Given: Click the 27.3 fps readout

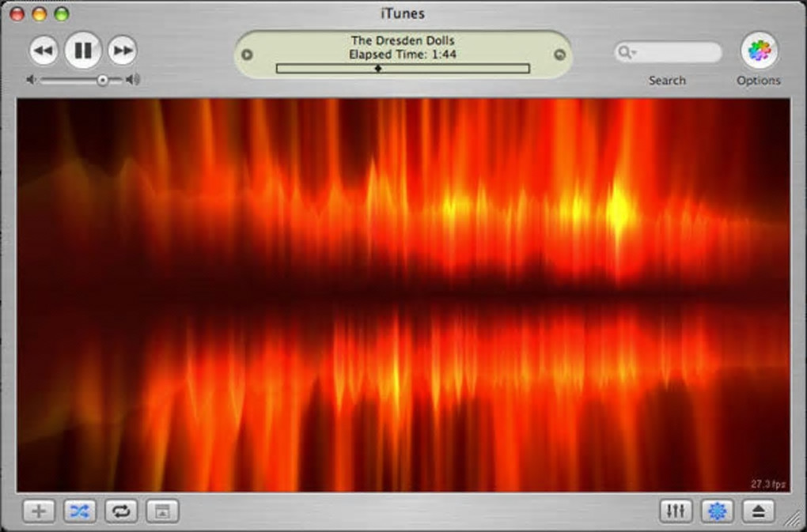Looking at the screenshot, I should pos(768,485).
